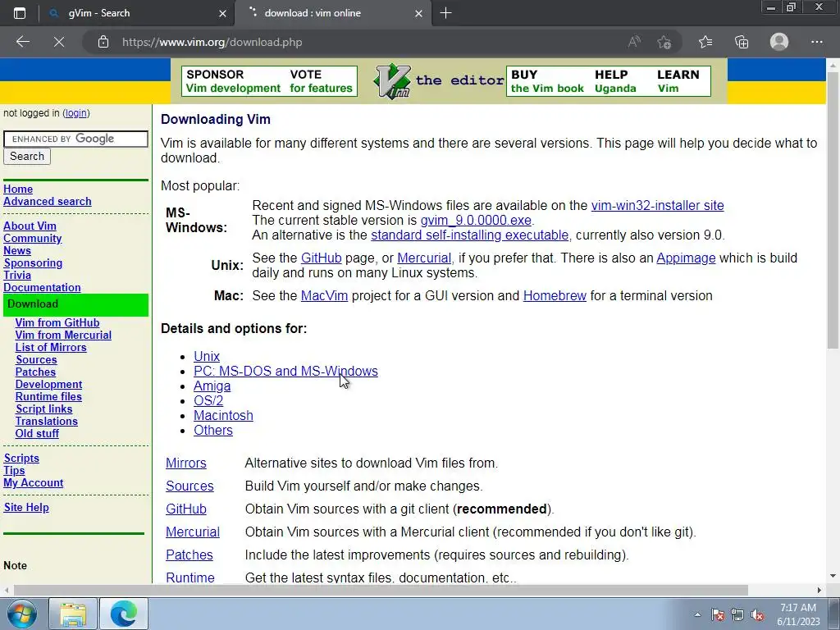Show hidden system tray icons
840x630 pixels.
click(697, 614)
